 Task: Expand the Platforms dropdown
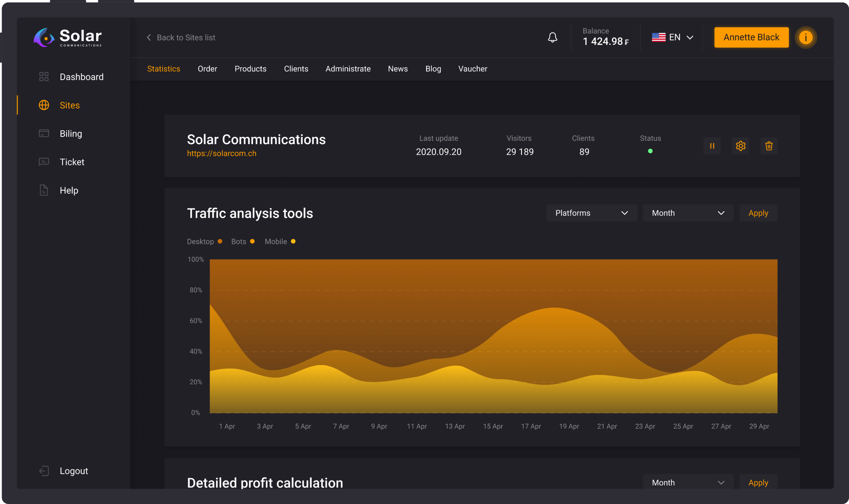click(x=591, y=213)
